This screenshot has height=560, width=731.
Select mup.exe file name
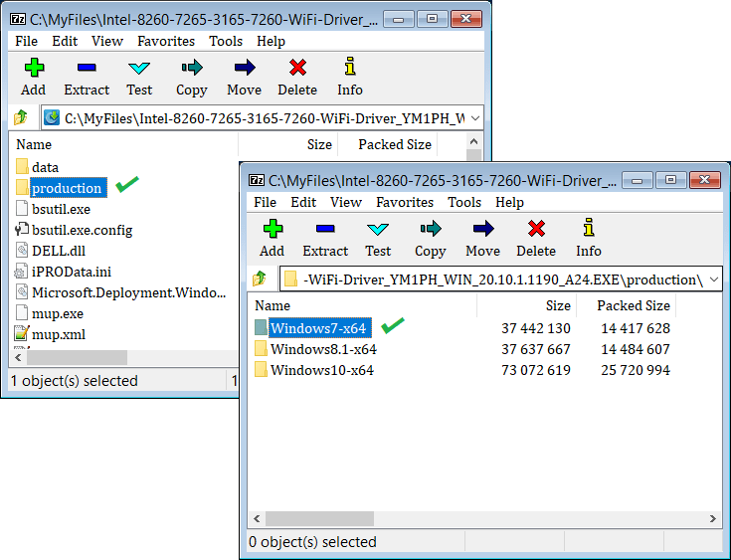(x=58, y=313)
